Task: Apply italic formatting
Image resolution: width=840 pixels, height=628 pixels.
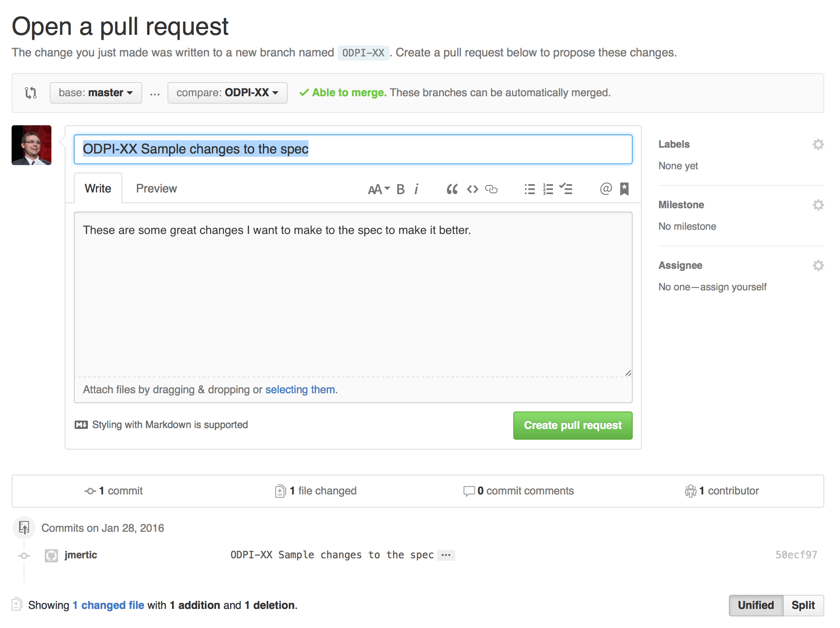Action: click(x=416, y=189)
